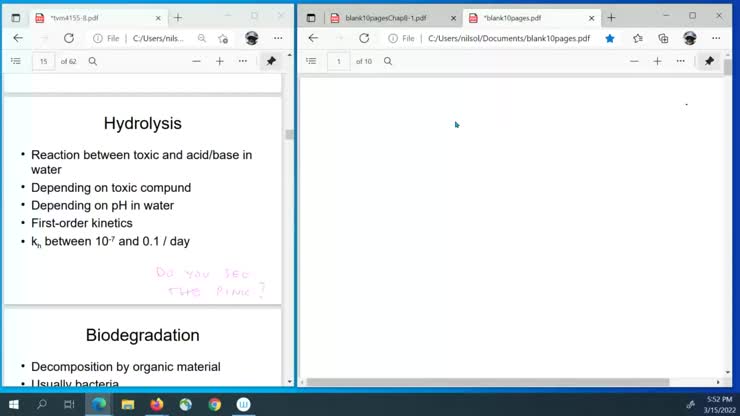Zoom in on the blank10pages PDF
The height and width of the screenshot is (416, 740).
click(x=657, y=61)
